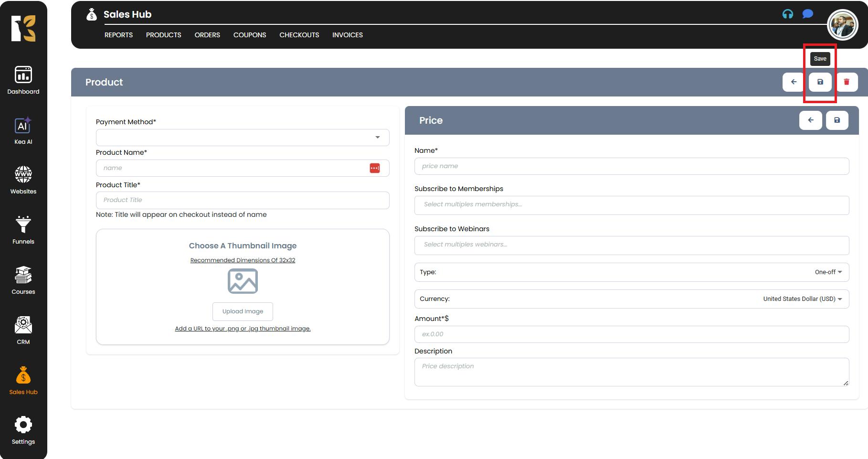868x459 pixels.
Task: Click the Amount input field
Action: click(631, 334)
